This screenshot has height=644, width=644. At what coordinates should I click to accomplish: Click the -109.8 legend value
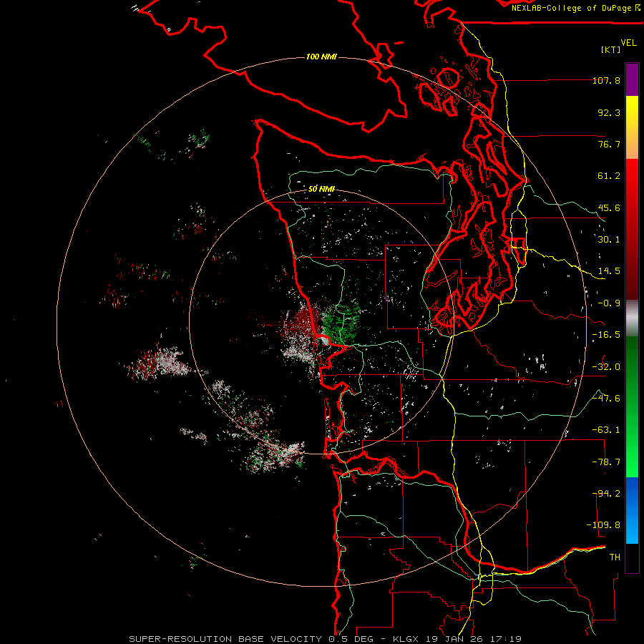click(x=603, y=525)
